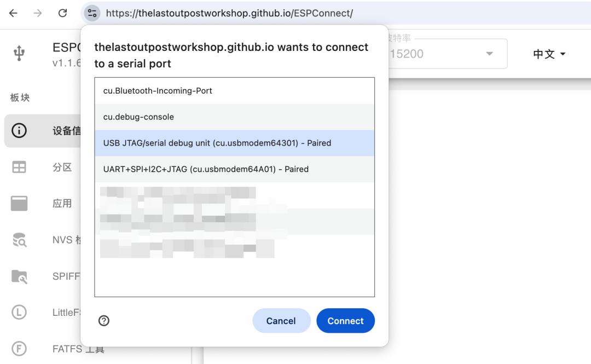This screenshot has width=591, height=364.
Task: Open the 分区 sidebar menu item
Action: tap(62, 167)
